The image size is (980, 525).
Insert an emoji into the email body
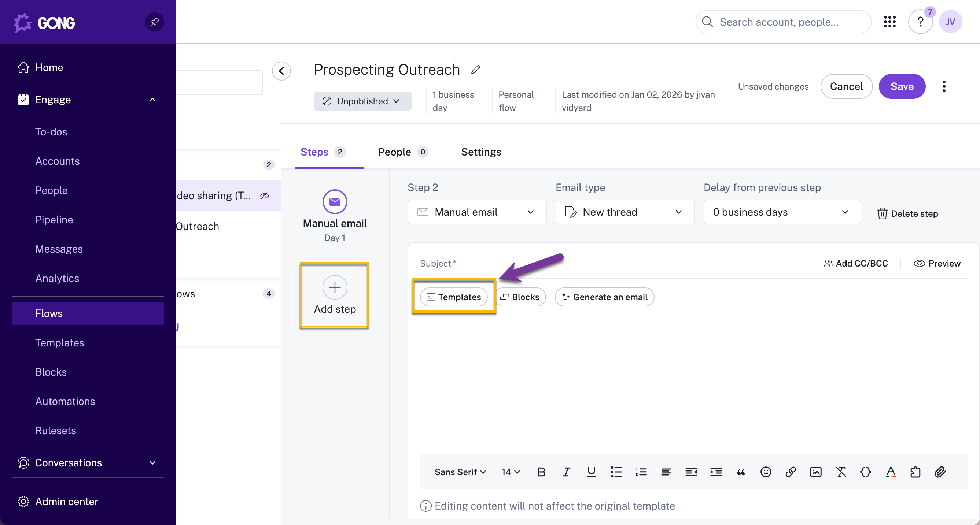[766, 472]
